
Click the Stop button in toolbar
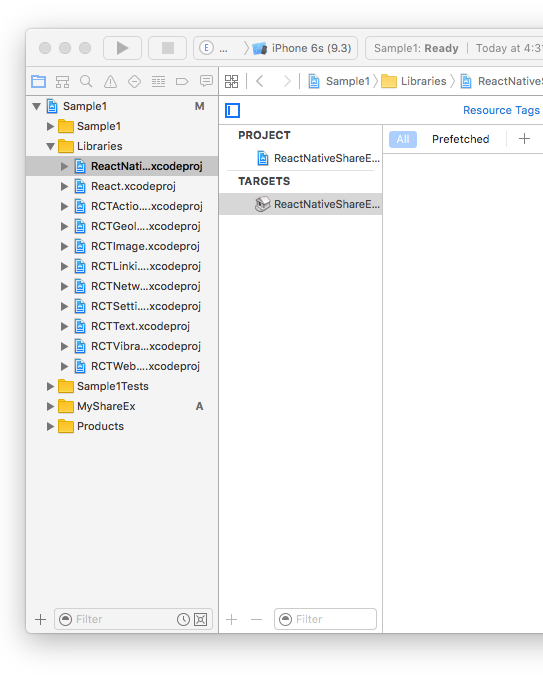(168, 48)
